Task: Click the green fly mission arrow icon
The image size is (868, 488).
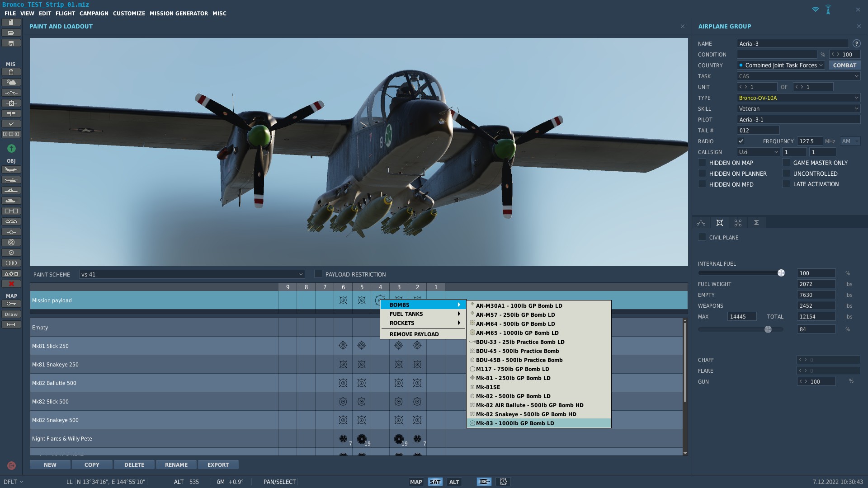Action: pyautogui.click(x=11, y=148)
